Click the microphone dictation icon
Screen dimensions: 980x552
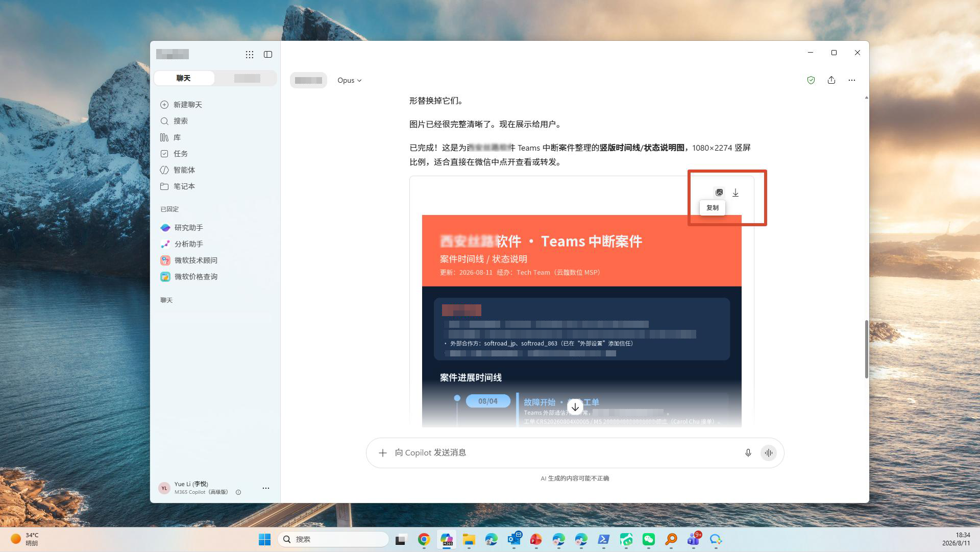pyautogui.click(x=748, y=453)
